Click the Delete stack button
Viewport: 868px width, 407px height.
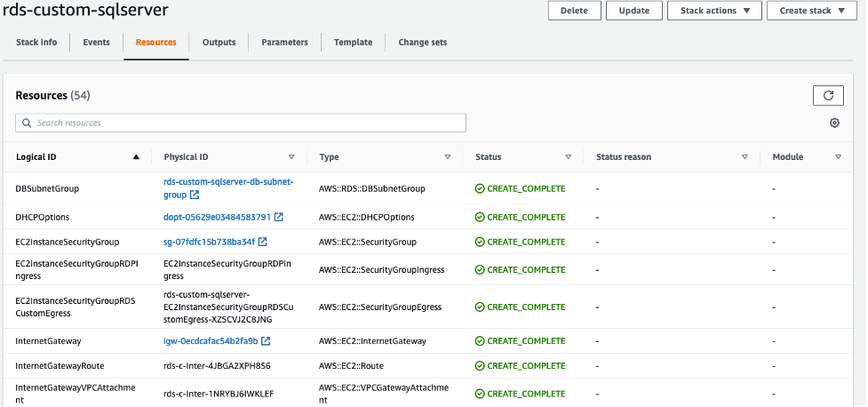574,11
